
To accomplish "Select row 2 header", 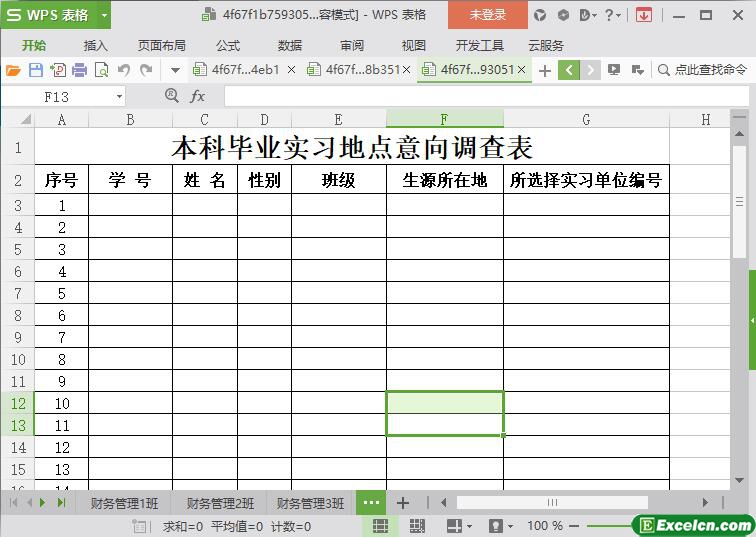I will pyautogui.click(x=18, y=180).
